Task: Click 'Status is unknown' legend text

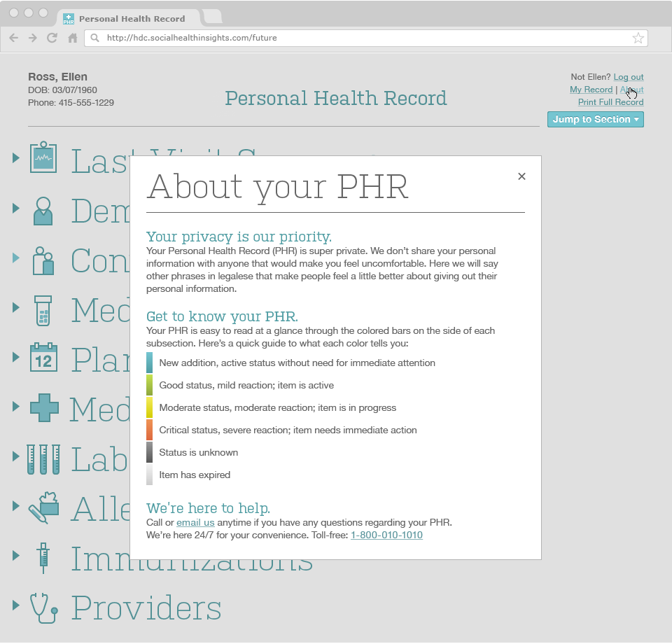Action: coord(198,452)
